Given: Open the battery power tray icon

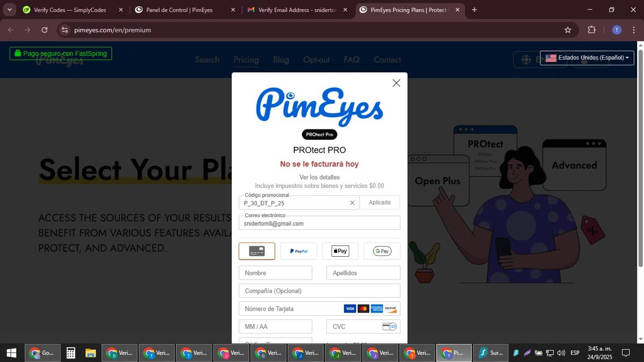Looking at the screenshot, I should [538, 353].
